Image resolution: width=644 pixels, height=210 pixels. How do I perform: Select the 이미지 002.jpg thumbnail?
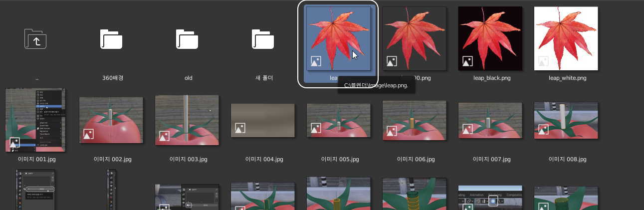pos(111,120)
